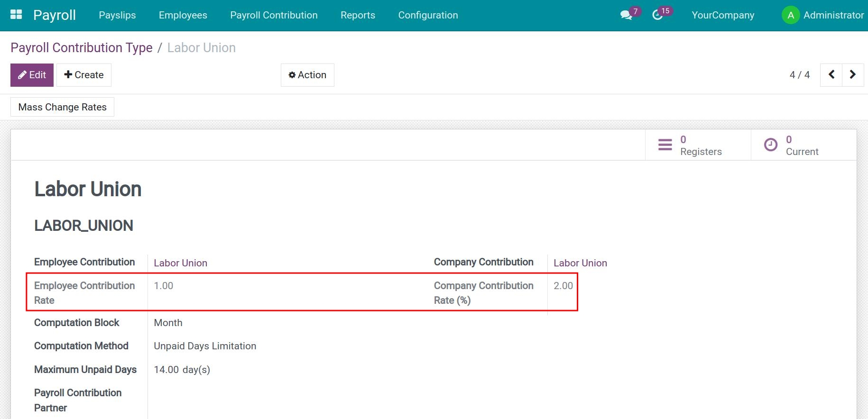Click the Labor Union record title
868x419 pixels.
pyautogui.click(x=88, y=189)
